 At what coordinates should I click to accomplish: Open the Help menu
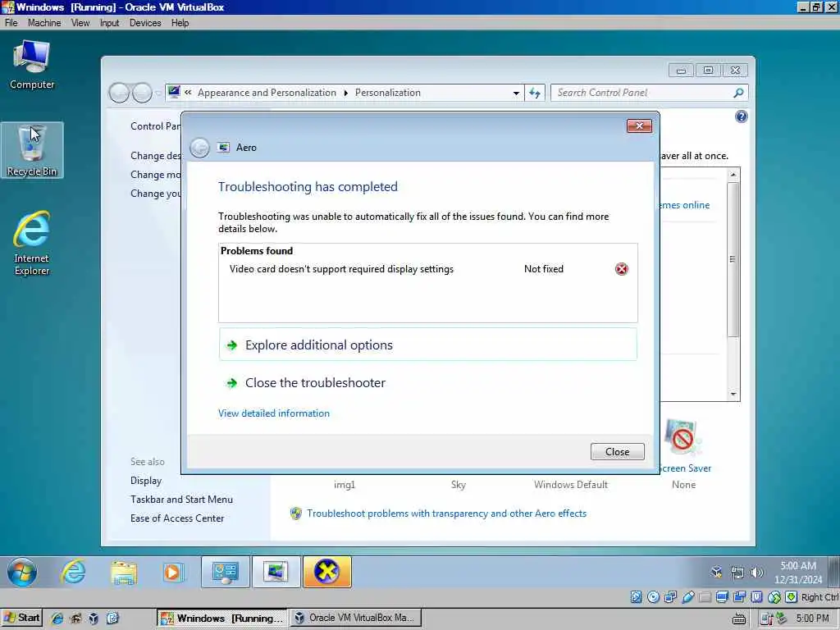(x=180, y=23)
